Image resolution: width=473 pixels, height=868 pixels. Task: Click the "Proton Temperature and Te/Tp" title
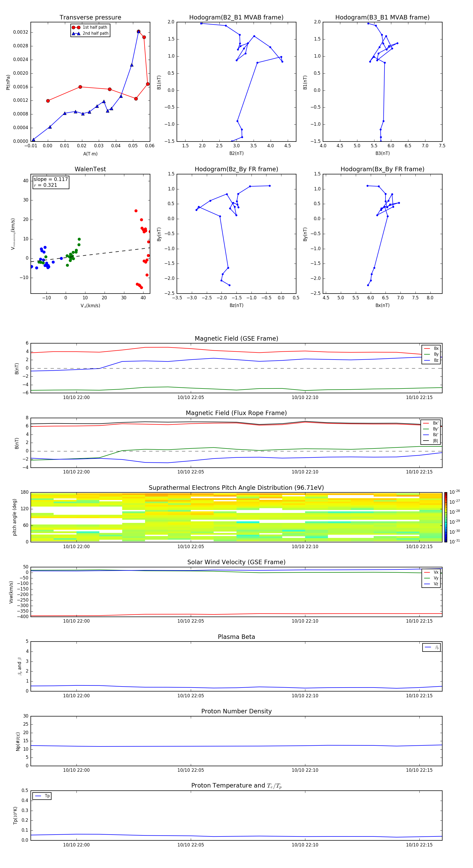click(236, 786)
